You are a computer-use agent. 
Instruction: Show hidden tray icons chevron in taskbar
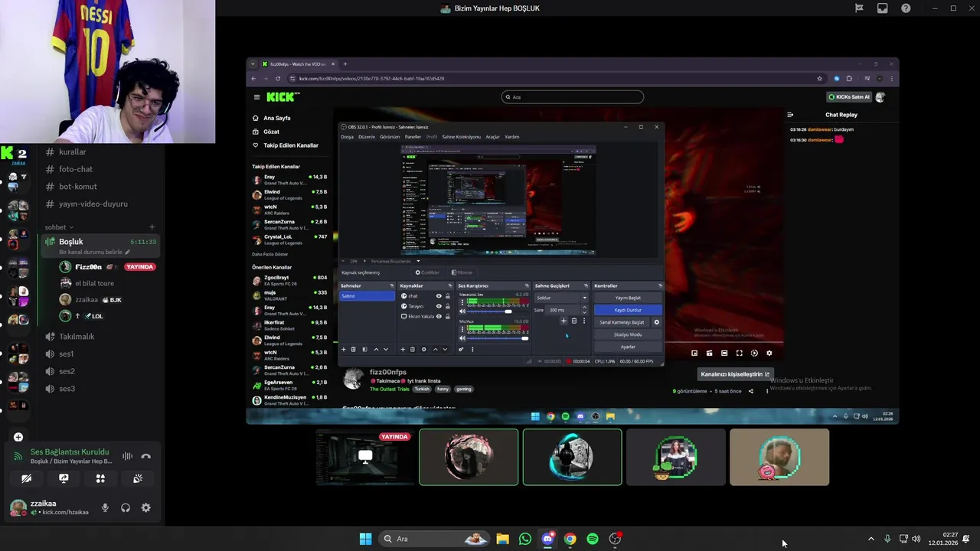point(871,539)
